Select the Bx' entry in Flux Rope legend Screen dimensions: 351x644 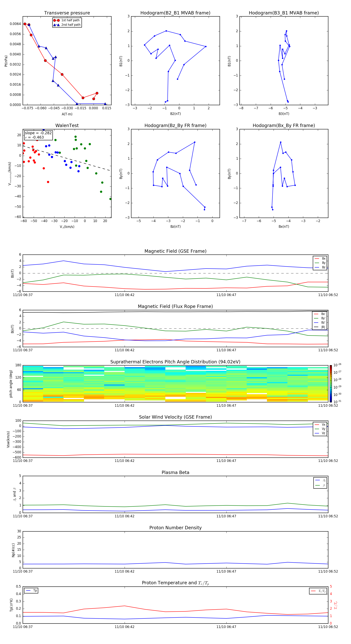pyautogui.click(x=320, y=314)
